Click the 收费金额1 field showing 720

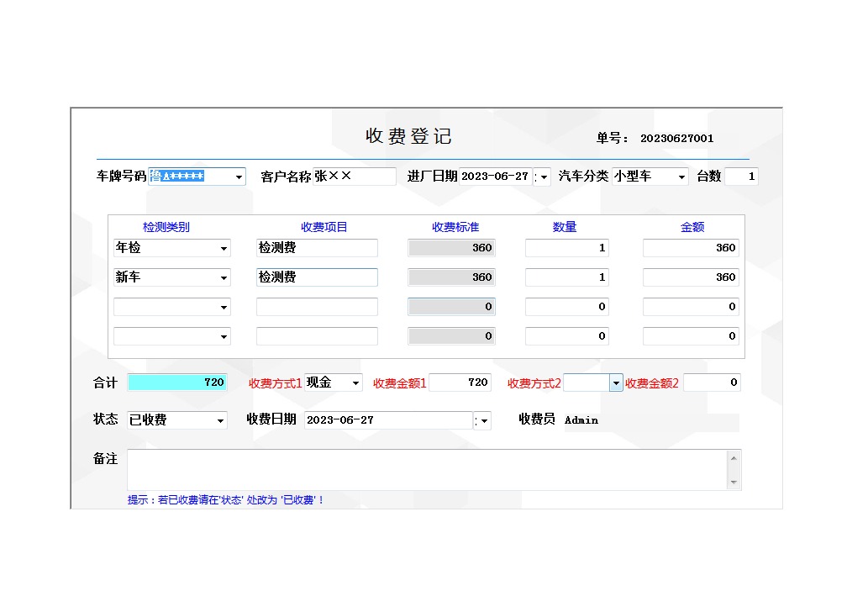pyautogui.click(x=460, y=382)
